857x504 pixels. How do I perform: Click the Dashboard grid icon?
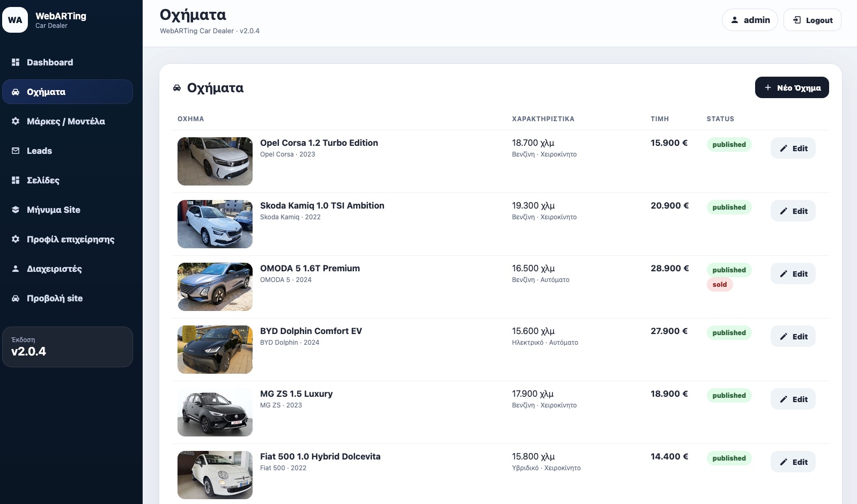click(x=16, y=62)
